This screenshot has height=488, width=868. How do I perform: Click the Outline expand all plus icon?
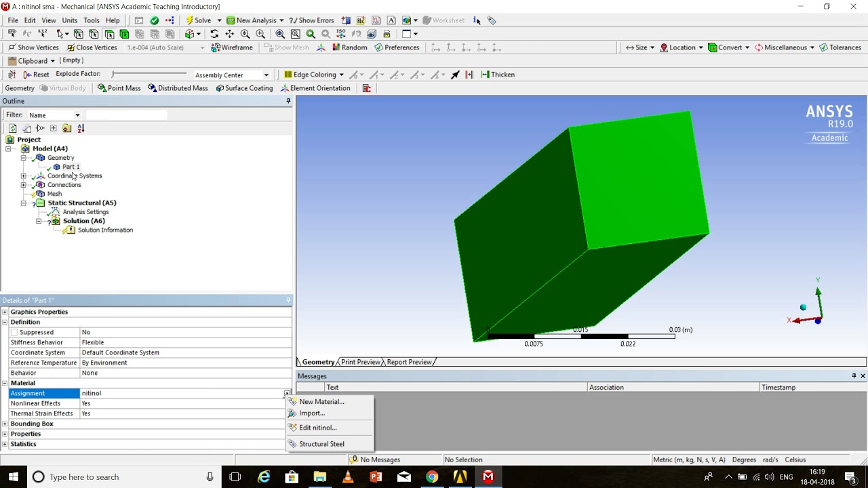[x=54, y=128]
